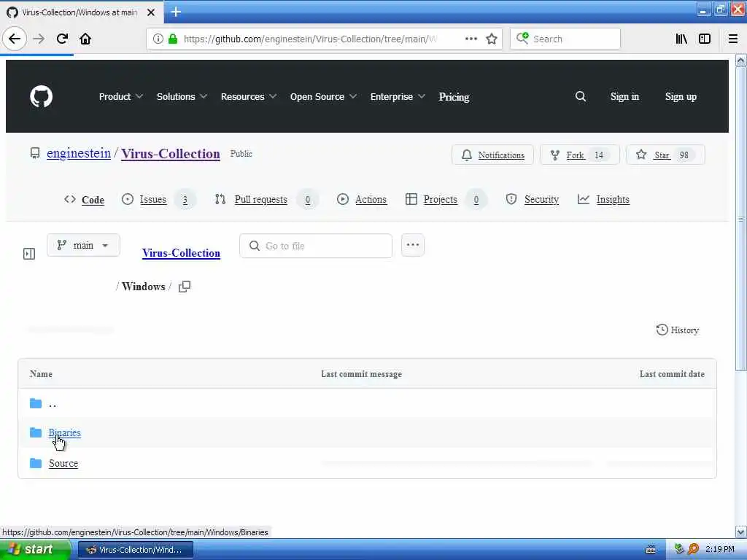Open the Code tab

pyautogui.click(x=85, y=200)
